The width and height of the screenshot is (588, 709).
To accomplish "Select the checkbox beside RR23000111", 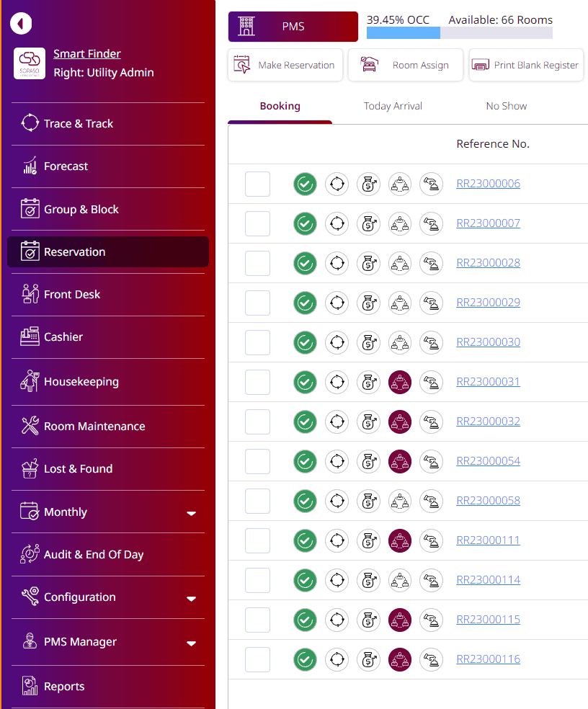I will pos(257,540).
